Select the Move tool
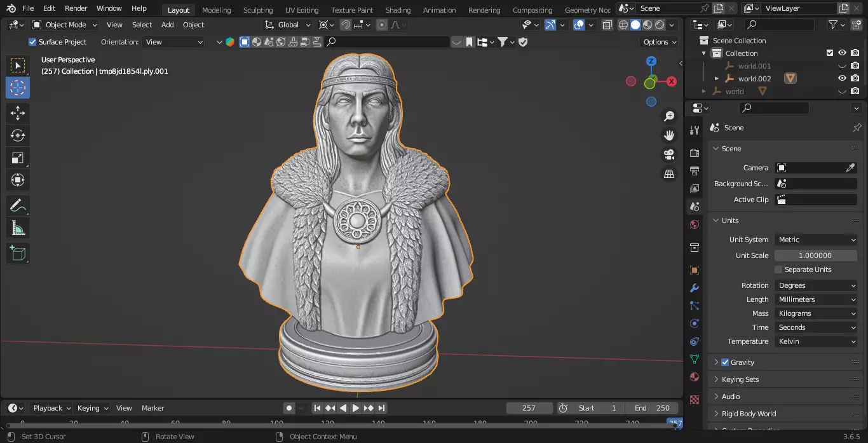The width and height of the screenshot is (868, 443). (x=18, y=113)
